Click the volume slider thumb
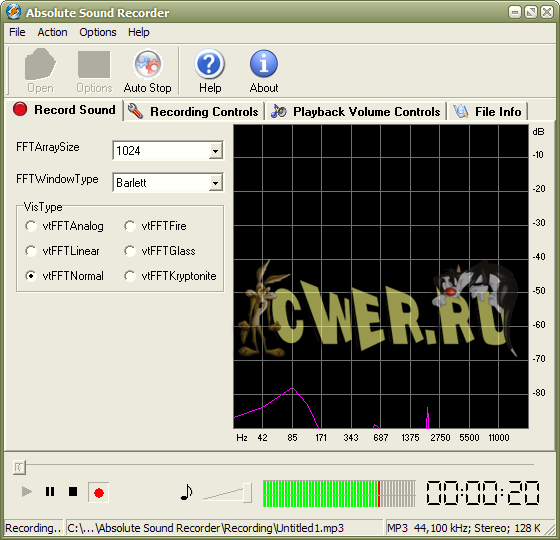 pyautogui.click(x=247, y=493)
